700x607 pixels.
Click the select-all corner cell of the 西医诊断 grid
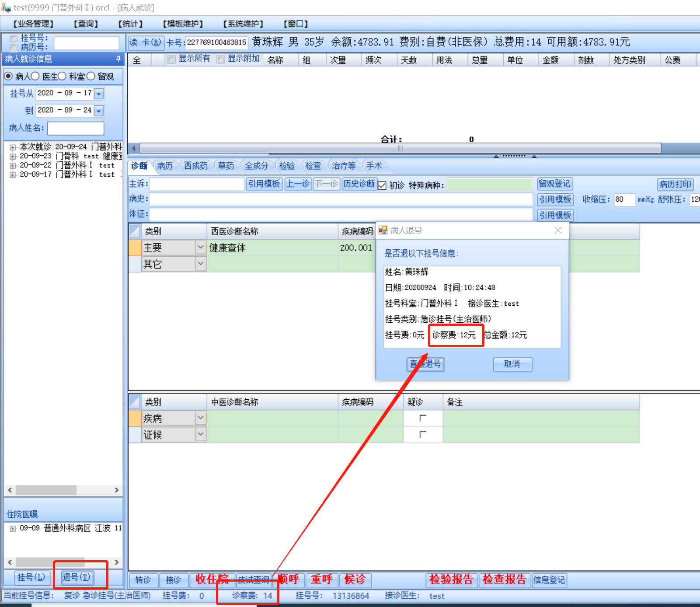[x=135, y=231]
